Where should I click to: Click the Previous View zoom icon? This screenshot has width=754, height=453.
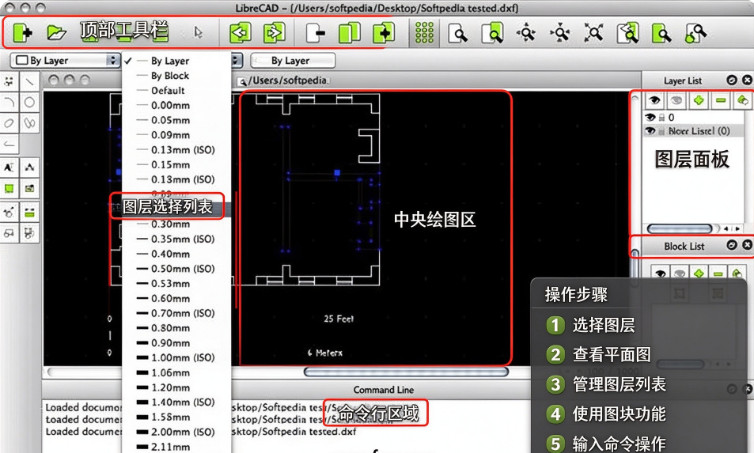tap(628, 33)
